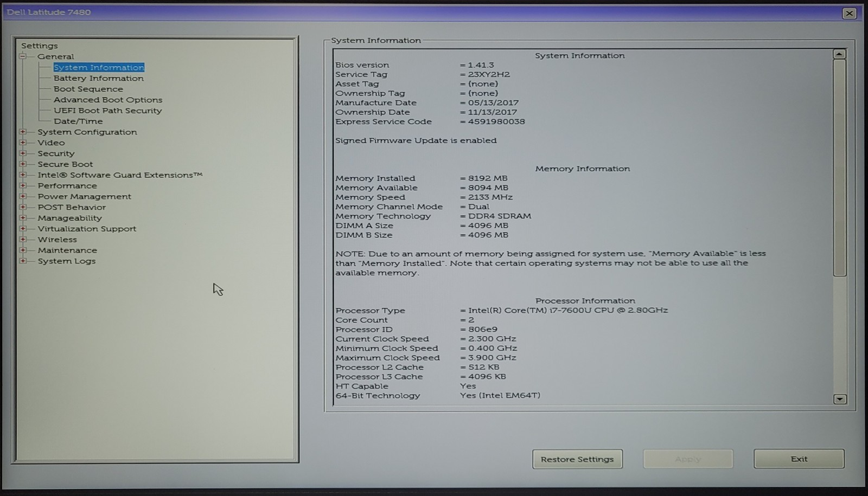Select the Wireless category label
This screenshot has height=496, width=868.
pos(57,240)
